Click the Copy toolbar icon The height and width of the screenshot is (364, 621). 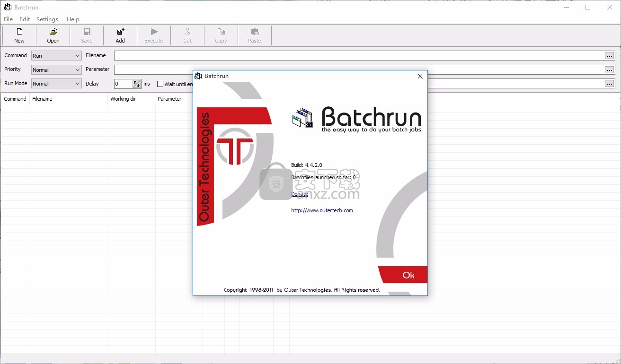[x=221, y=32]
